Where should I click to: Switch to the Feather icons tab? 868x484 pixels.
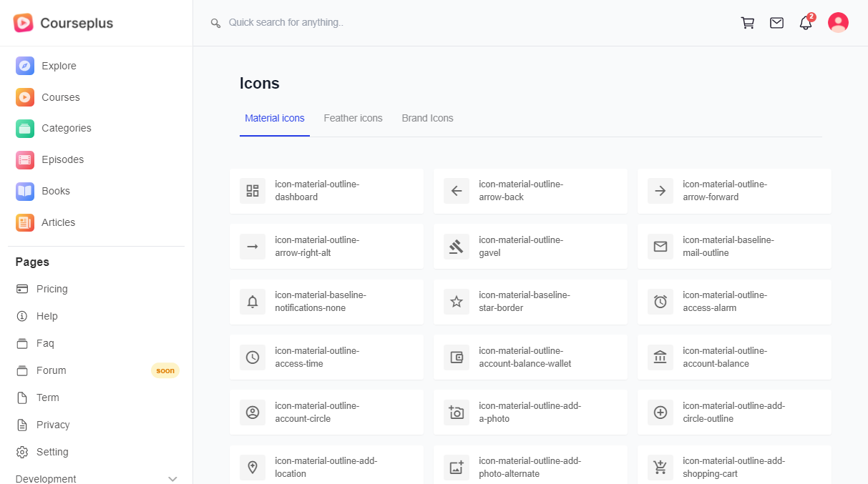[353, 118]
